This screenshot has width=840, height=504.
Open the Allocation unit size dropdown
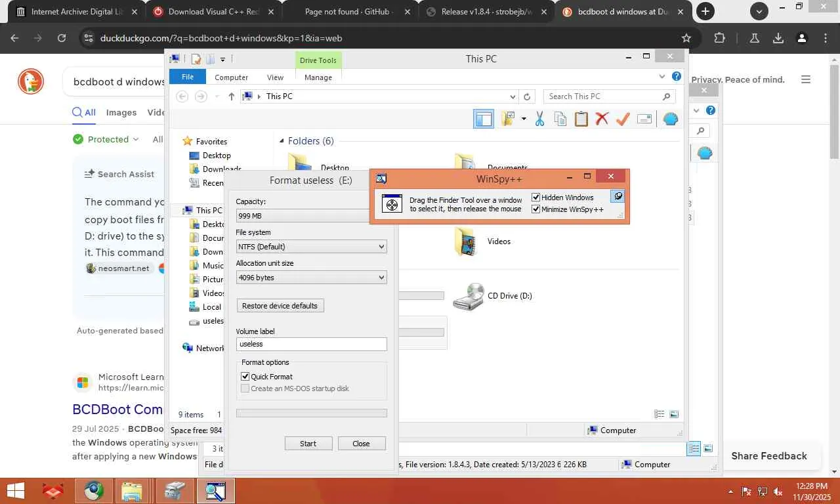tap(311, 278)
